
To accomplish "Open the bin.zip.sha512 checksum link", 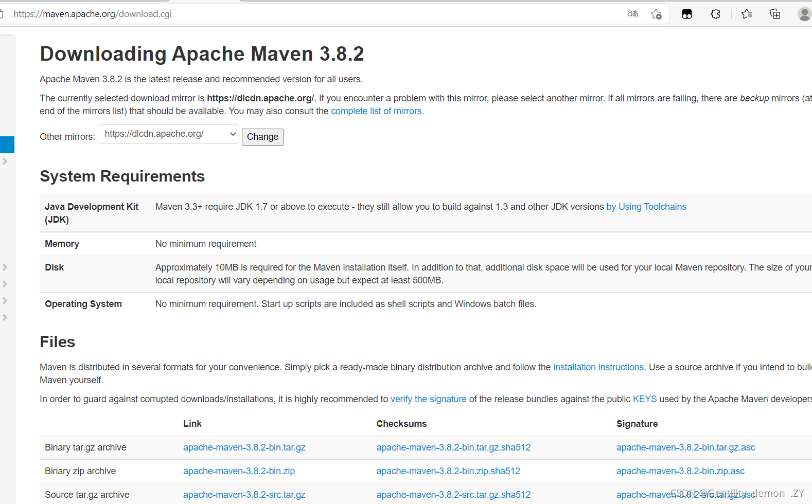I will click(448, 471).
